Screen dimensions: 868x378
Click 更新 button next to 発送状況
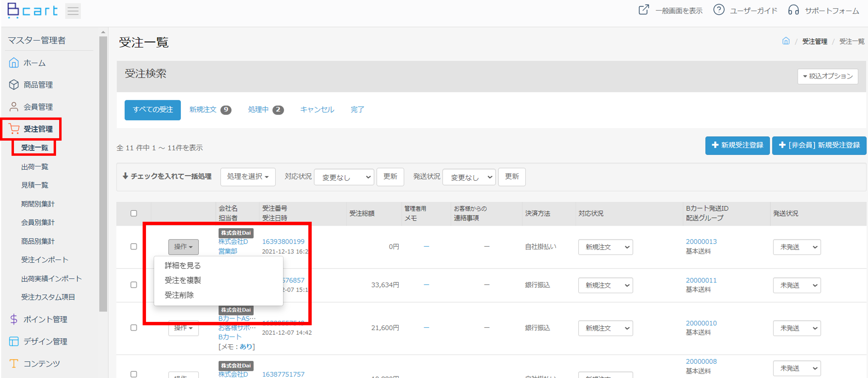[x=512, y=177]
